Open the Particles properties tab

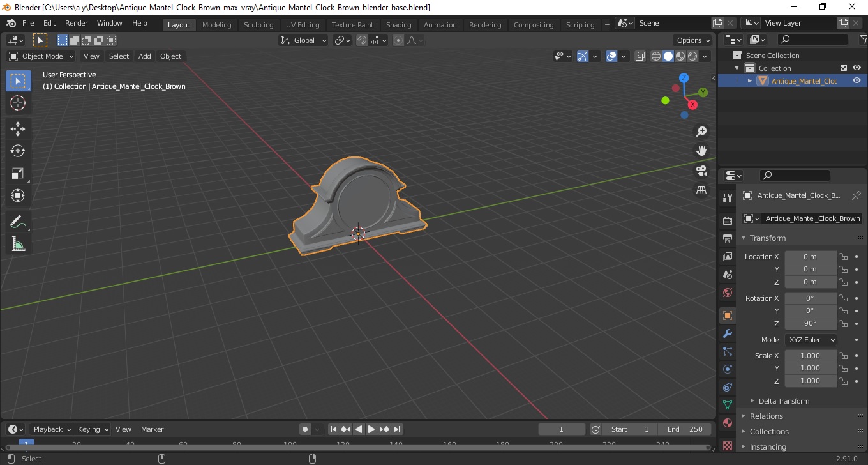727,351
